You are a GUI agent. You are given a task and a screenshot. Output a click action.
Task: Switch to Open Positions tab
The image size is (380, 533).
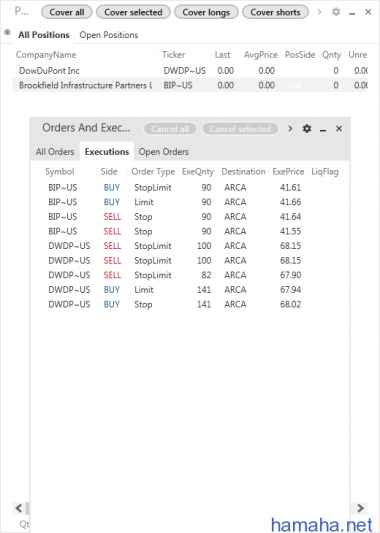coord(109,35)
